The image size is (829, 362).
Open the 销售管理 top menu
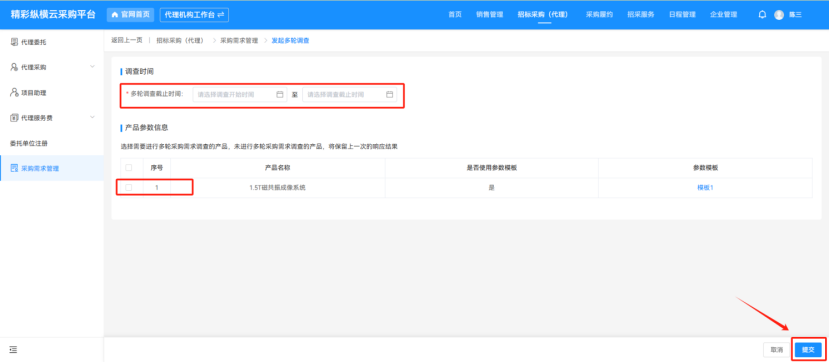[490, 15]
